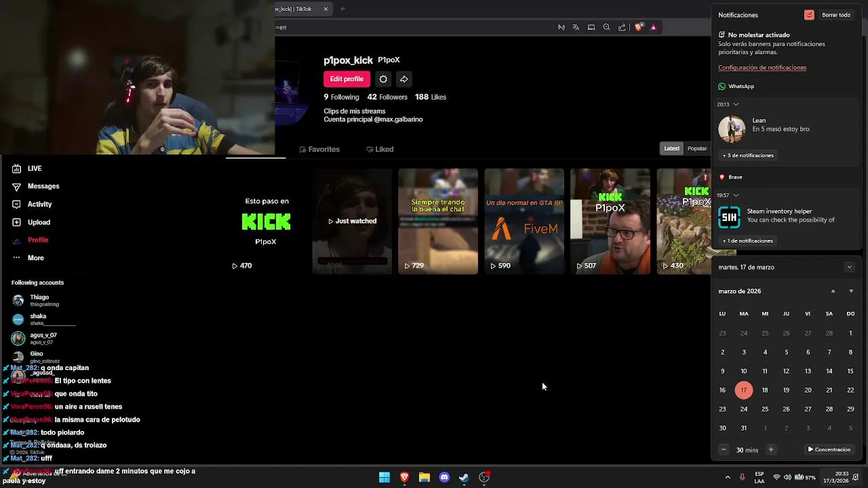Viewport: 868px width, 488px height.
Task: Open Steam from taskbar
Action: pos(464,477)
